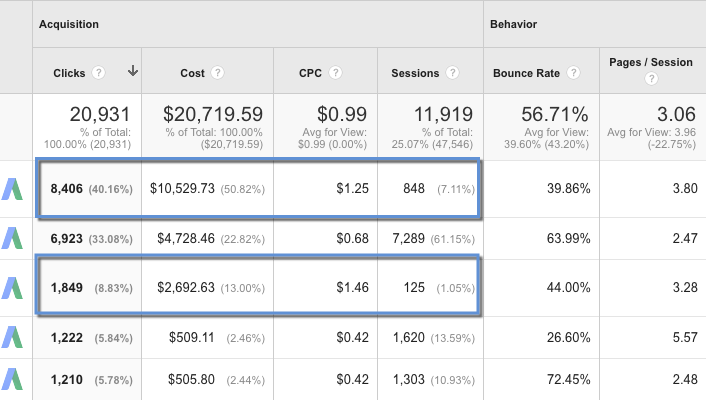
Task: Click the help icon beside Sessions
Action: point(453,73)
